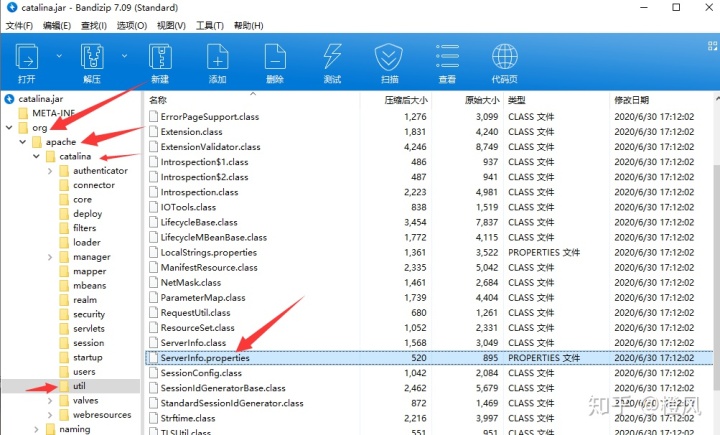
Task: Select StandardSessionIdGenerator.class file
Action: (x=232, y=403)
